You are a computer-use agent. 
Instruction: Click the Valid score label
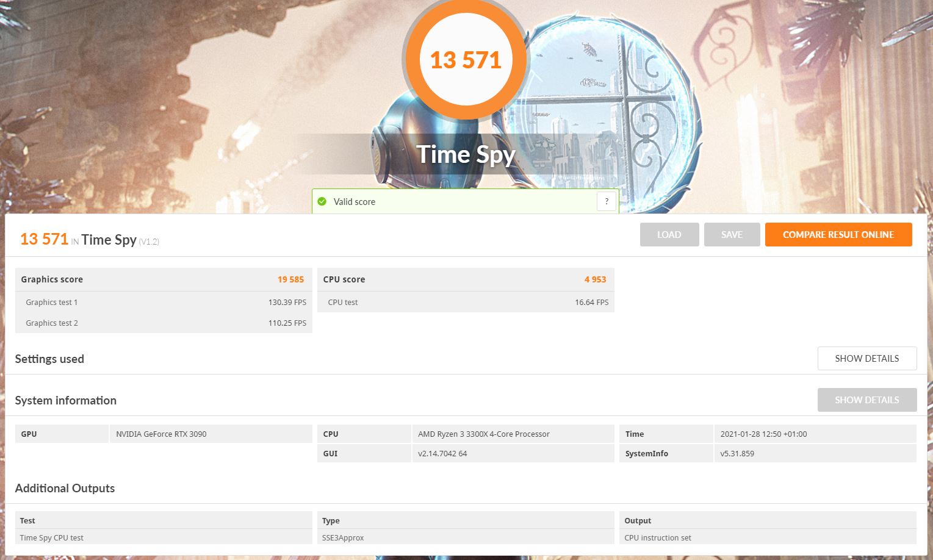pos(355,202)
